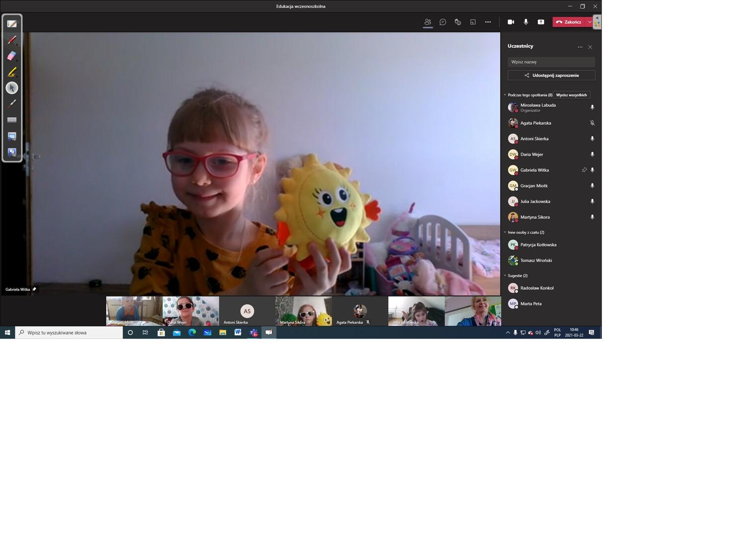The height and width of the screenshot is (537, 756).
Task: Open dropdown arrow next to Zakończ
Action: pyautogui.click(x=589, y=22)
